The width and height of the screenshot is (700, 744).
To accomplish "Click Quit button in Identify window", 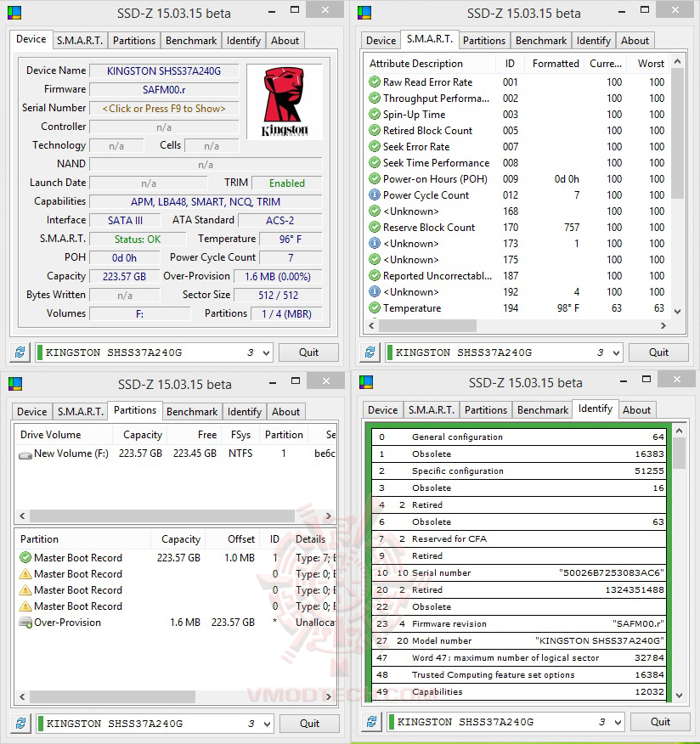I will point(660,722).
